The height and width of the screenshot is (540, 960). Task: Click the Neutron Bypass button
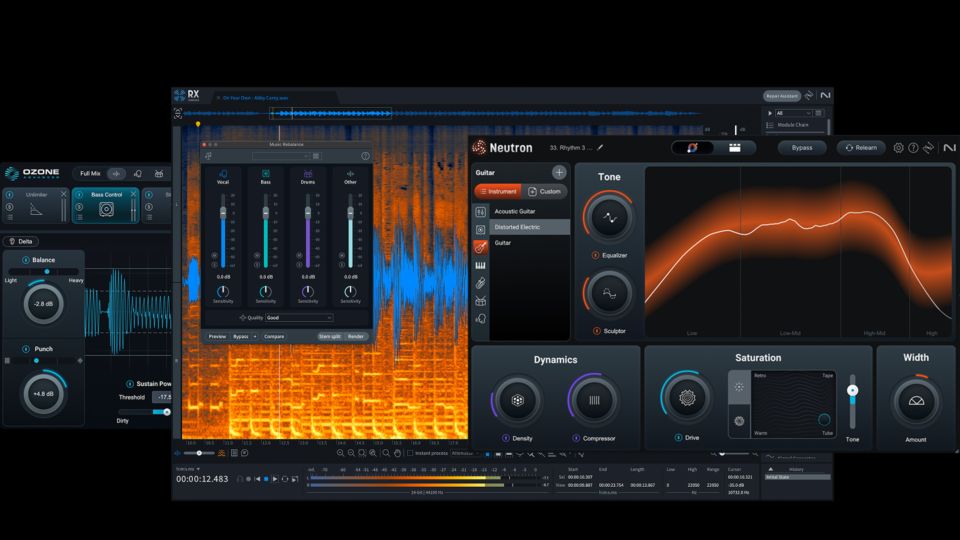(x=802, y=148)
